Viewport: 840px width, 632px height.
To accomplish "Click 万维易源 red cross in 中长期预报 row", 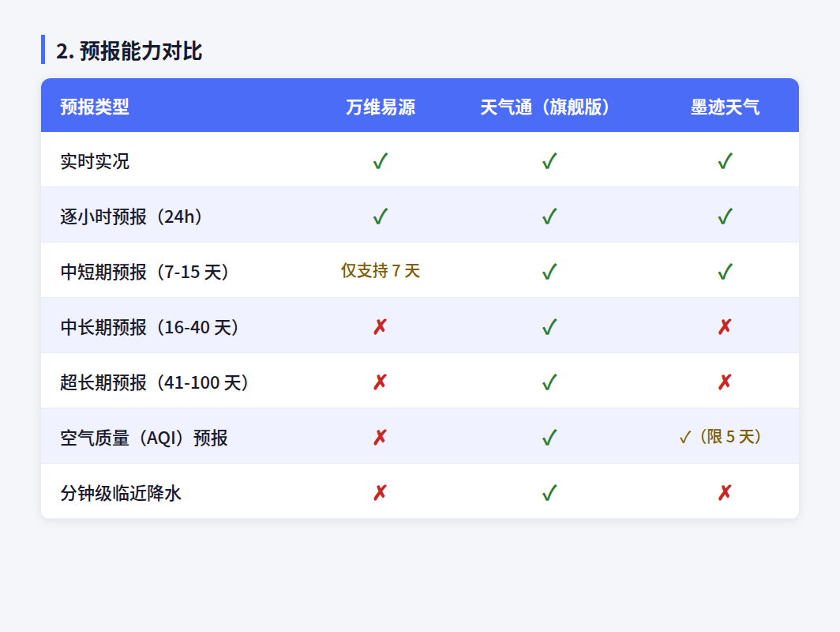I will point(381,326).
